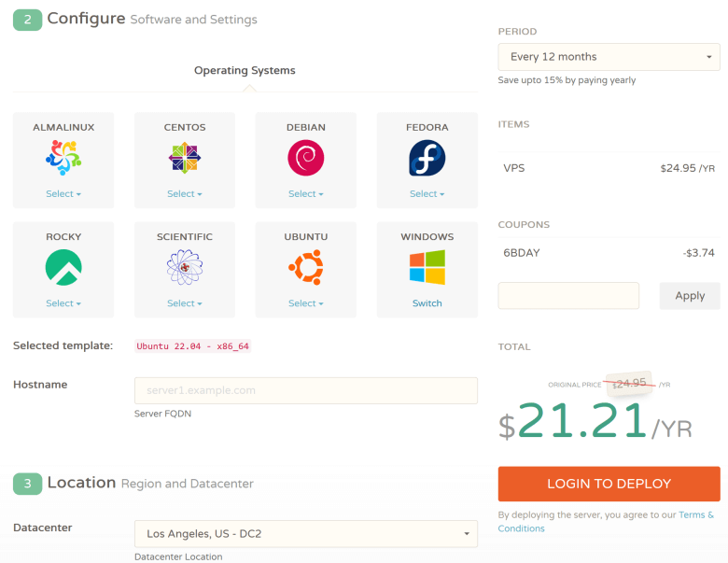Image resolution: width=728 pixels, height=563 pixels.
Task: Click the COUPONS section label
Action: tap(524, 224)
